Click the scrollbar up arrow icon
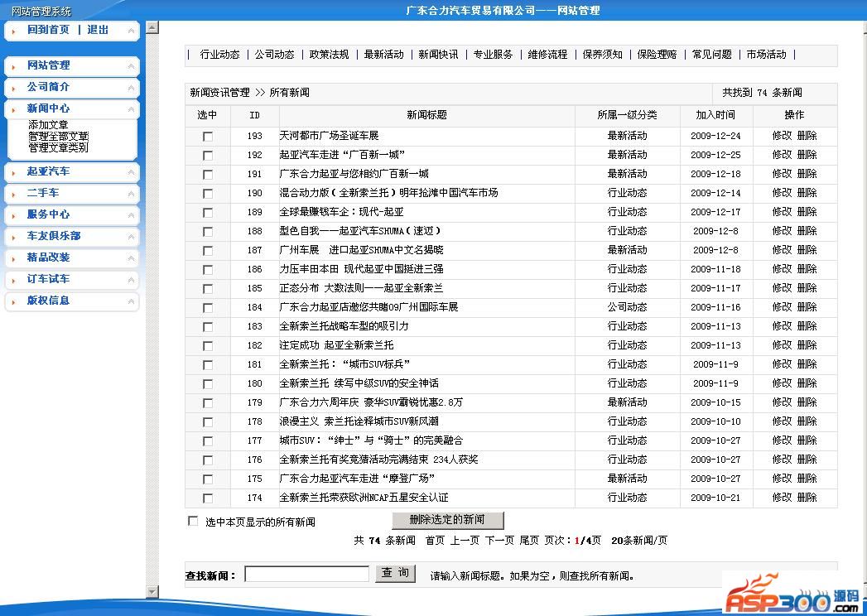The height and width of the screenshot is (616, 867). coord(152,27)
